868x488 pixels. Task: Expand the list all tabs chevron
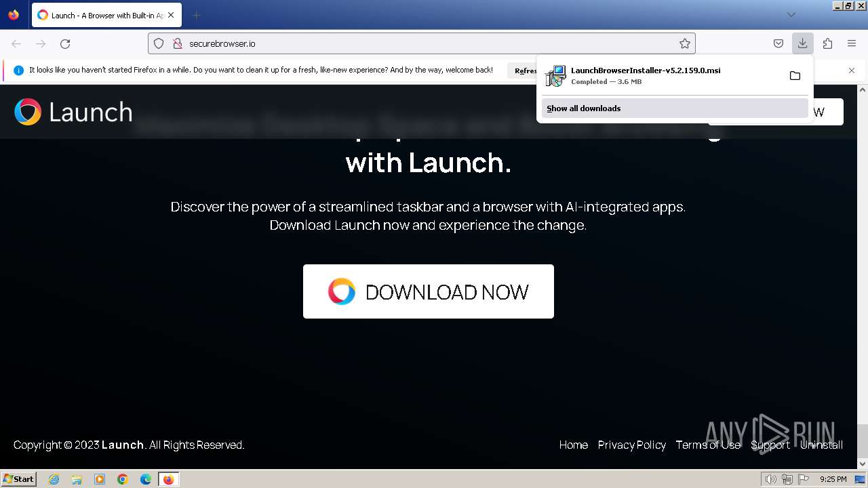click(791, 15)
